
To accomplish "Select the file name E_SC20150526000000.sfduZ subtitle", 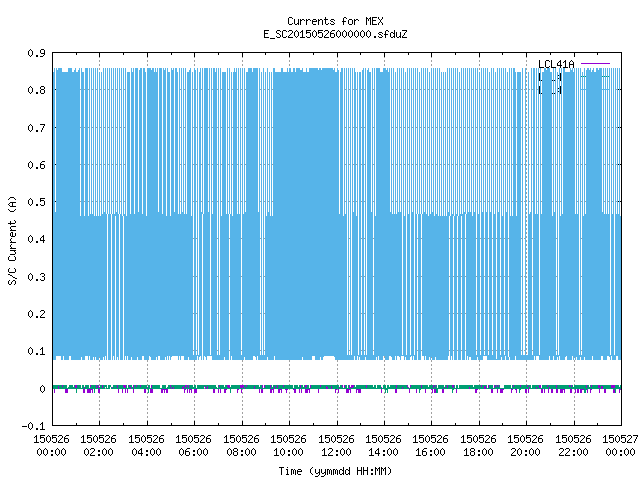I will 335,34.
